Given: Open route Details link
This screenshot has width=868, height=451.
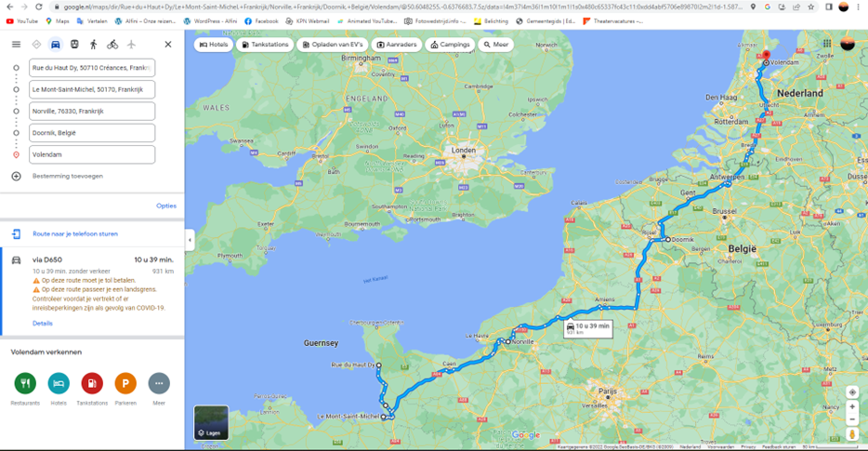Looking at the screenshot, I should point(43,323).
